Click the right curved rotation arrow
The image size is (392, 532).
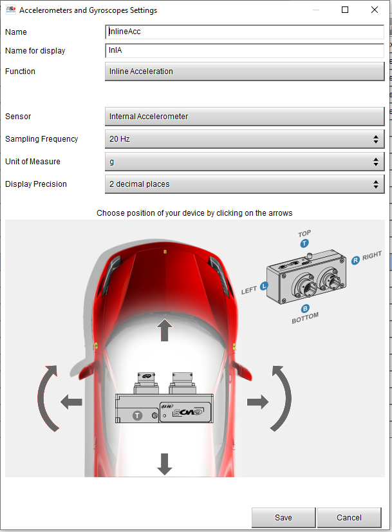click(282, 397)
